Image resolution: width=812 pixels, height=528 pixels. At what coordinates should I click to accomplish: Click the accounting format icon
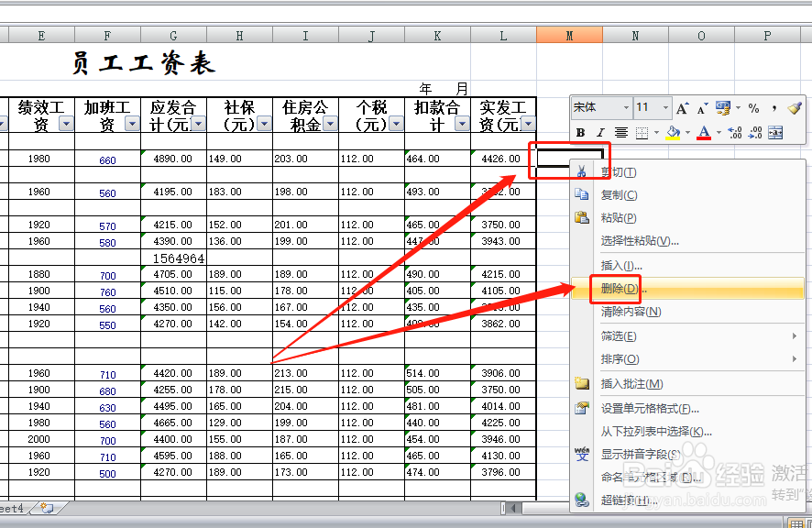pos(722,107)
